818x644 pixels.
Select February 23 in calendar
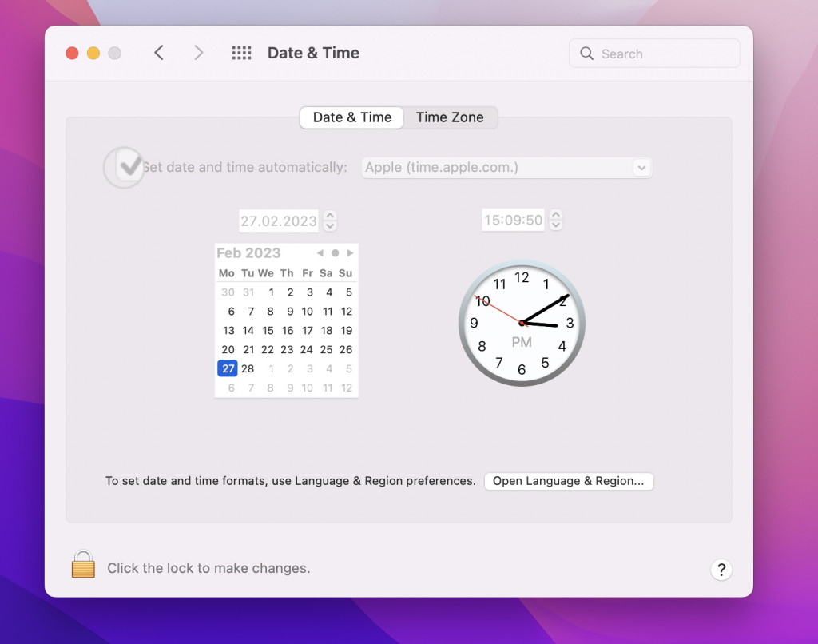click(x=287, y=350)
